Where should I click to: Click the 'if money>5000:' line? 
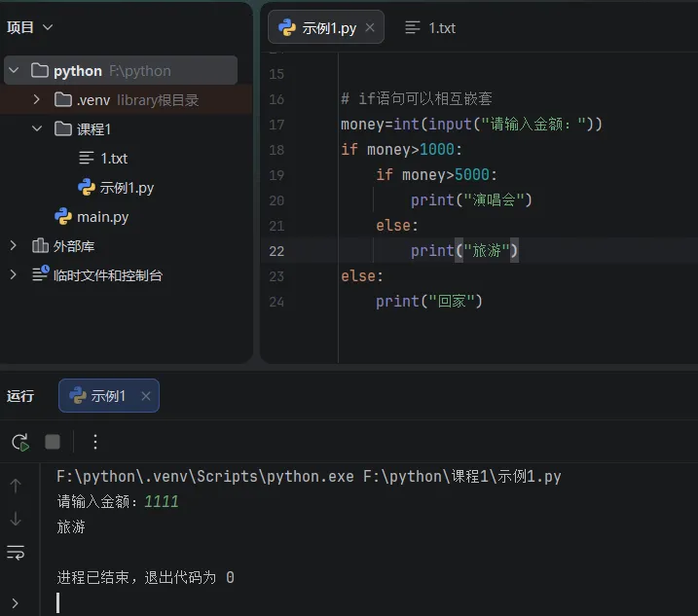tap(436, 175)
